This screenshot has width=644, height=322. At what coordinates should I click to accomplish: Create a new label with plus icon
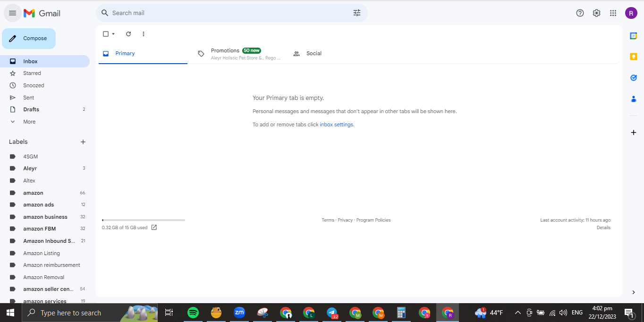click(x=83, y=142)
